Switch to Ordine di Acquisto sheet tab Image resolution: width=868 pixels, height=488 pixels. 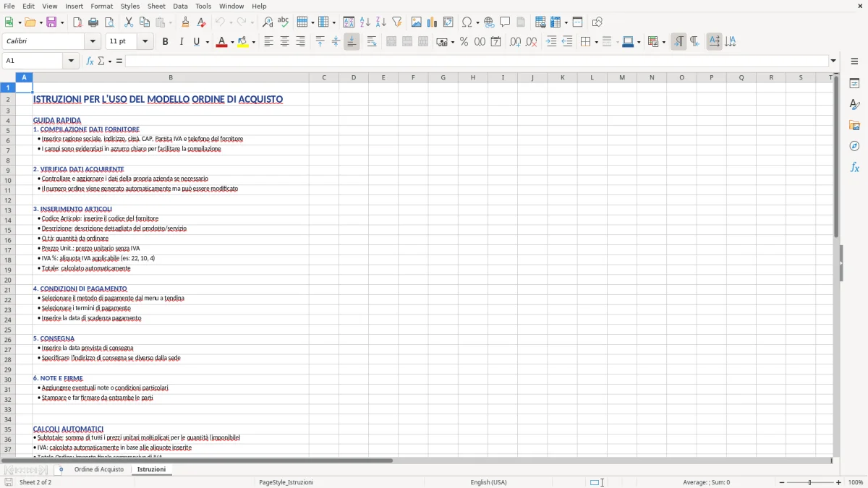coord(99,470)
